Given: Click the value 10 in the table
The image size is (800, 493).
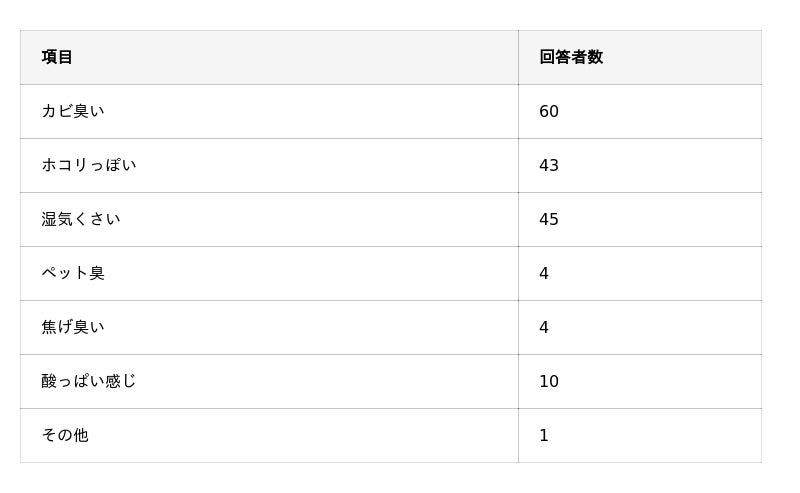Looking at the screenshot, I should pos(549,381).
